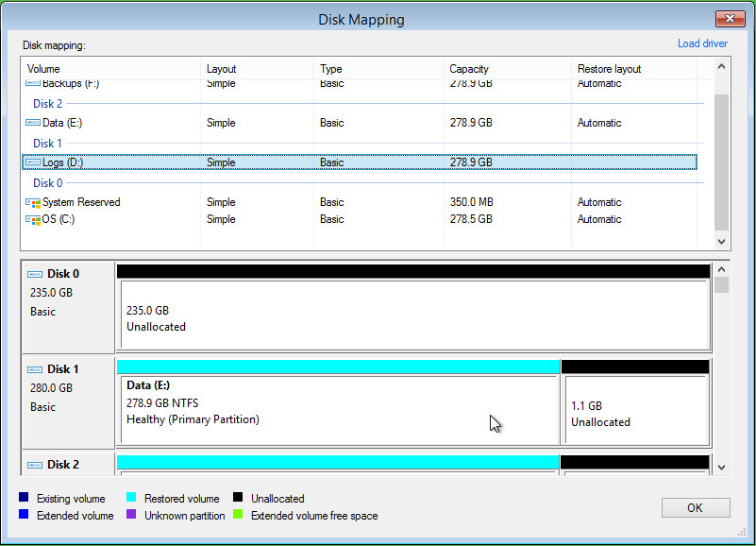Click the Logs (D:) volume drive icon

[x=33, y=162]
